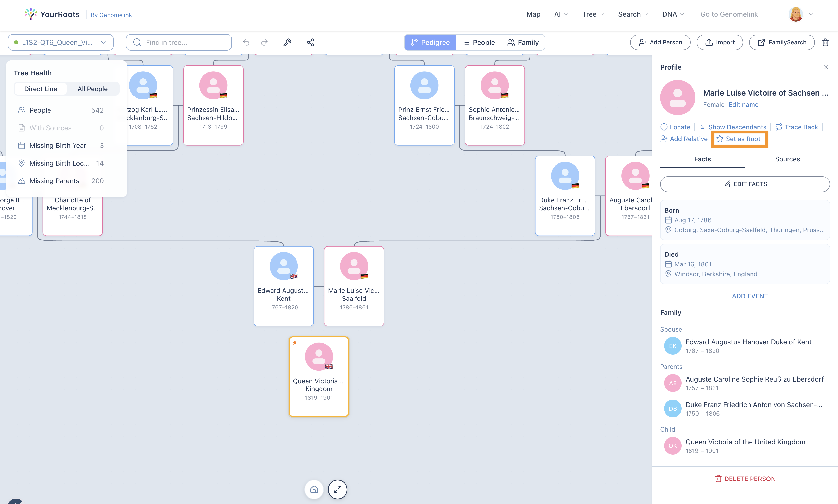This screenshot has width=838, height=504.
Task: Select Queen Victoria card in pedigree
Action: tap(319, 377)
